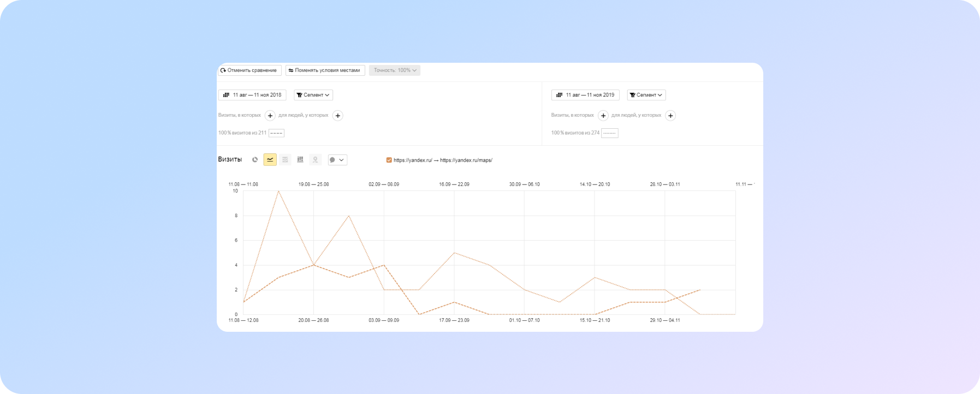Select the bar columns chart icon

300,160
